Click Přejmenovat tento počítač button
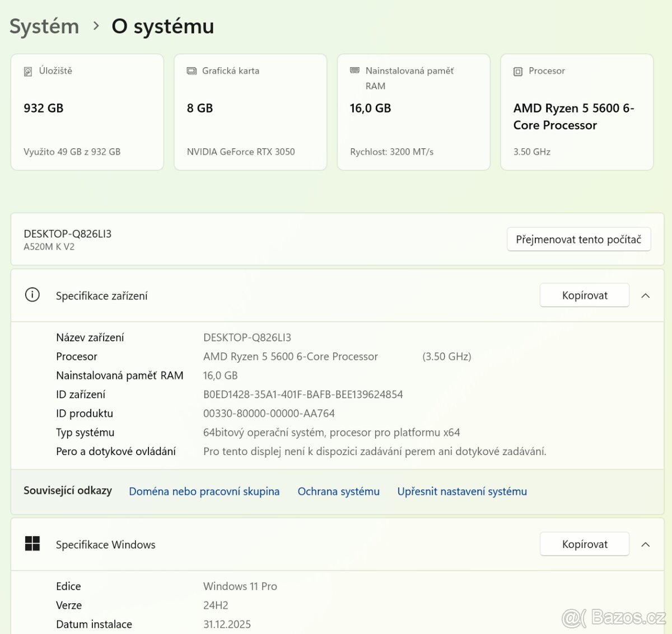Image resolution: width=672 pixels, height=634 pixels. (x=578, y=239)
